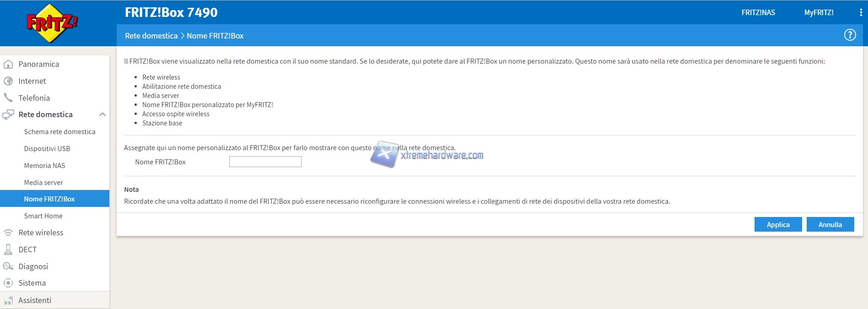The image size is (868, 309).
Task: Click the FRITZ! logo
Action: (52, 23)
